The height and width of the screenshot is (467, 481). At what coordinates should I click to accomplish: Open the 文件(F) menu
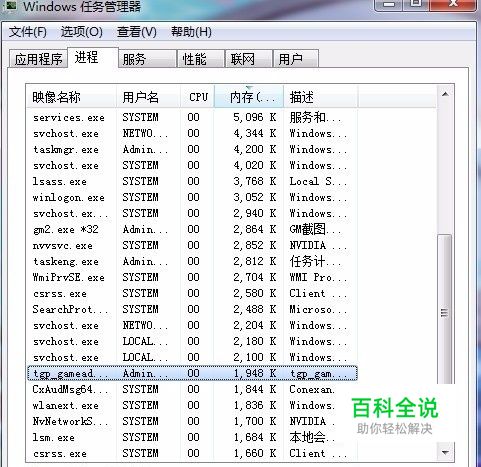coord(28,32)
